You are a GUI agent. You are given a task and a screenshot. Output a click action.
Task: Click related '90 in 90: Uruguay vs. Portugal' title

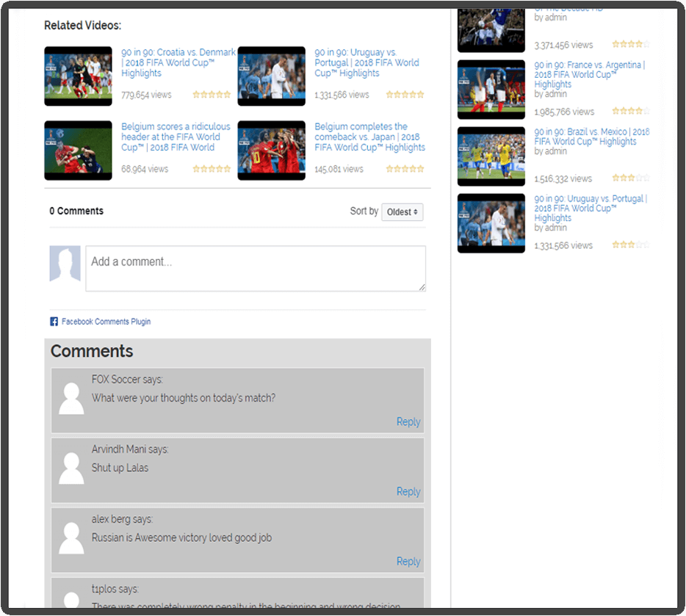367,62
